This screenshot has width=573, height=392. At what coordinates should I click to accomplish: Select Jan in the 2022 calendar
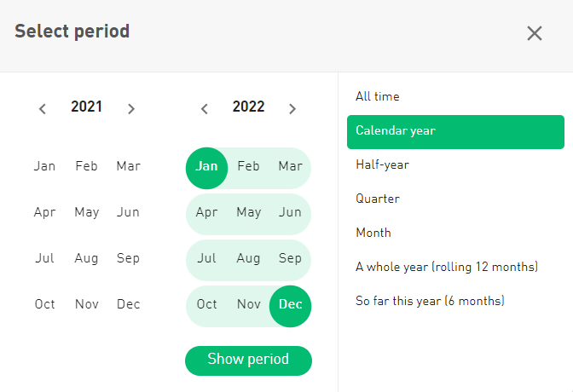click(x=206, y=167)
